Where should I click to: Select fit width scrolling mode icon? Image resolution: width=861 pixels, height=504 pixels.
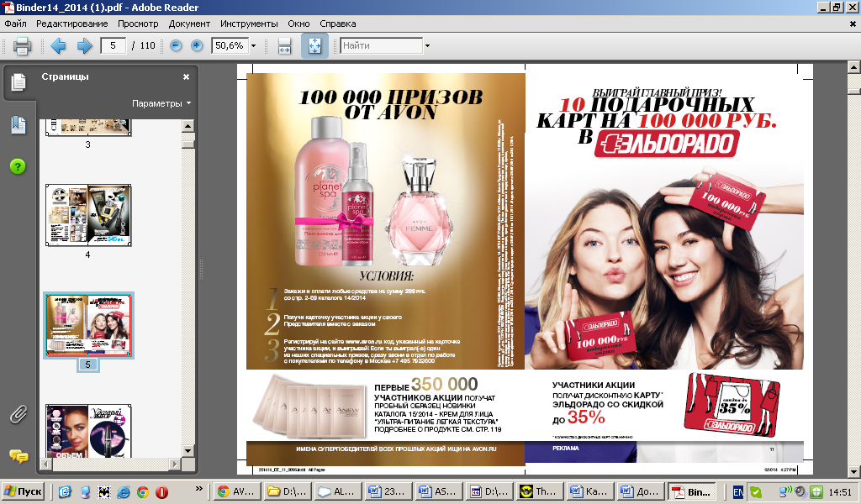(284, 45)
